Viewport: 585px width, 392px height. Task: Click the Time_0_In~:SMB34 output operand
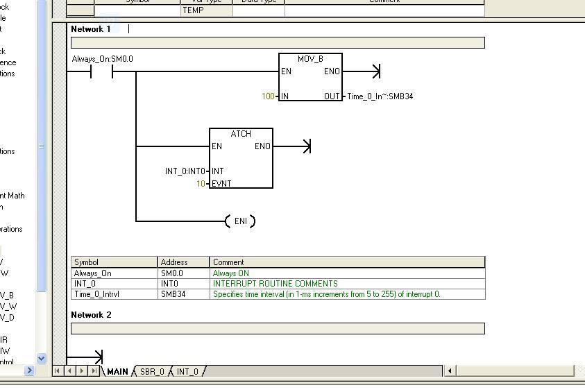pos(380,96)
